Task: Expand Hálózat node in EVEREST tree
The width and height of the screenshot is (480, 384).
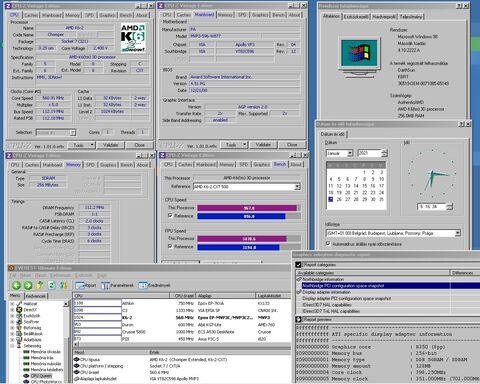Action: tap(12, 304)
